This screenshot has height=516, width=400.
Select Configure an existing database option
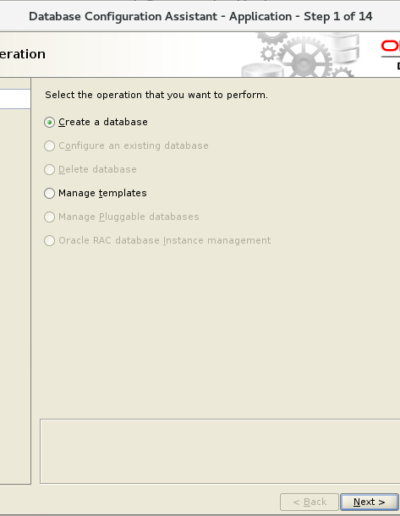49,146
